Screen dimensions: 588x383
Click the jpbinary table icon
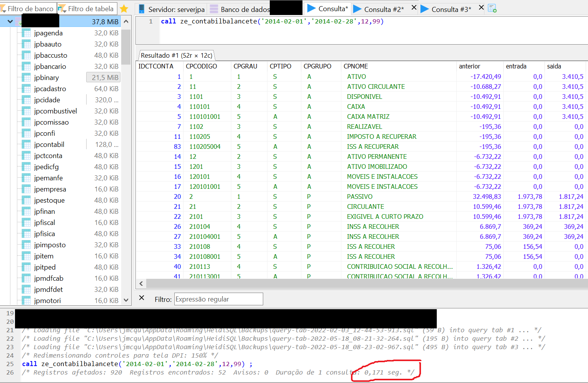(26, 78)
